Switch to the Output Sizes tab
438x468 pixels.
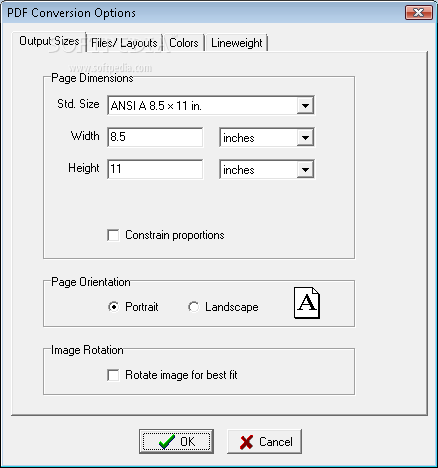(x=49, y=41)
